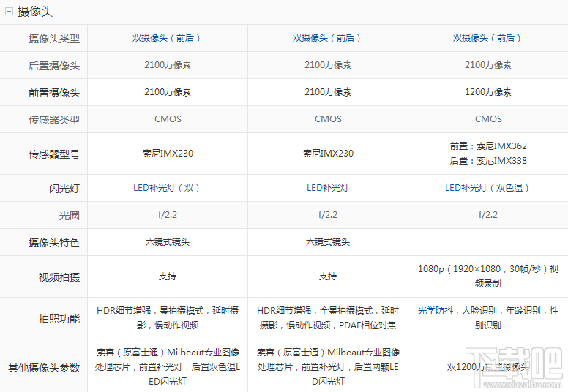The width and height of the screenshot is (568, 392).
Task: Select the 其他摄像头参数 row label
Action: click(x=44, y=368)
